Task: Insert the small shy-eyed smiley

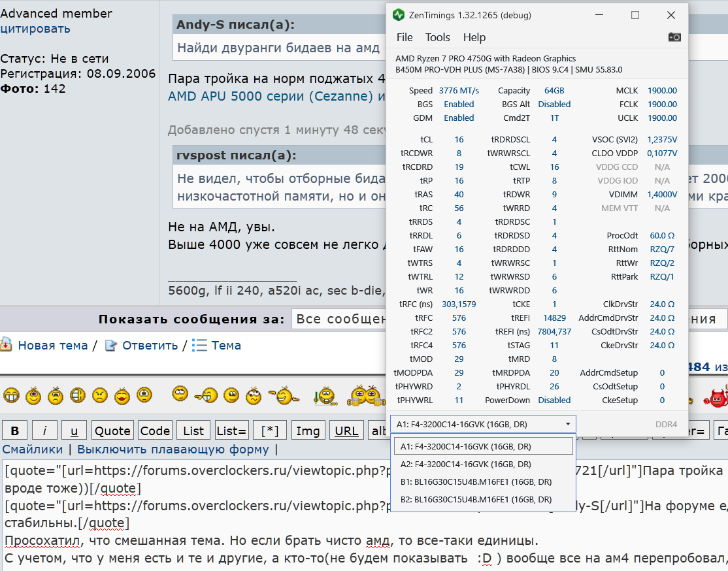Action: [231, 395]
